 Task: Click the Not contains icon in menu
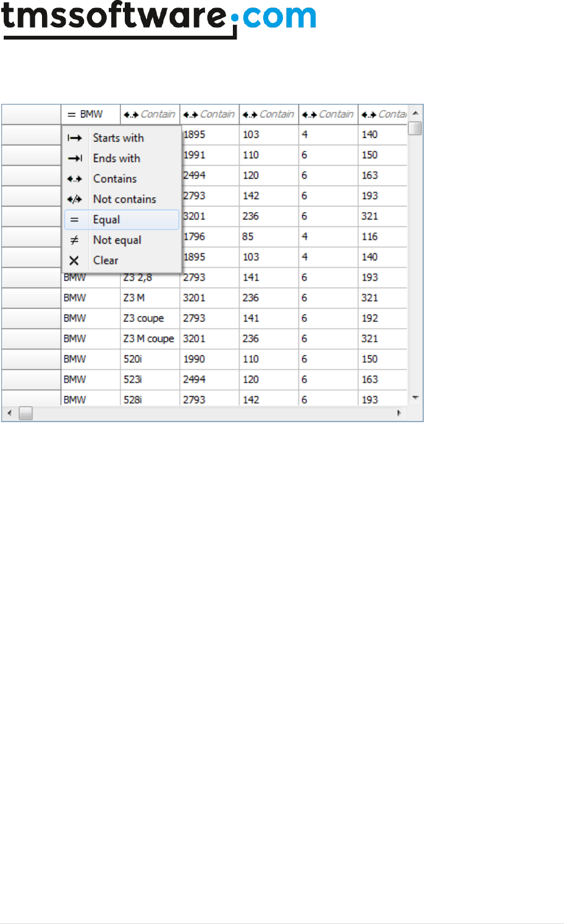click(x=75, y=199)
